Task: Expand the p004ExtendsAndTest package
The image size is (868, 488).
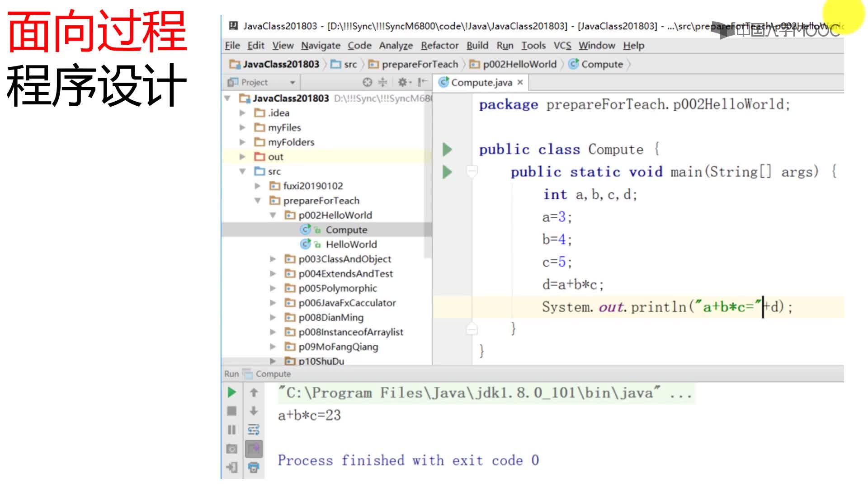Action: click(273, 273)
